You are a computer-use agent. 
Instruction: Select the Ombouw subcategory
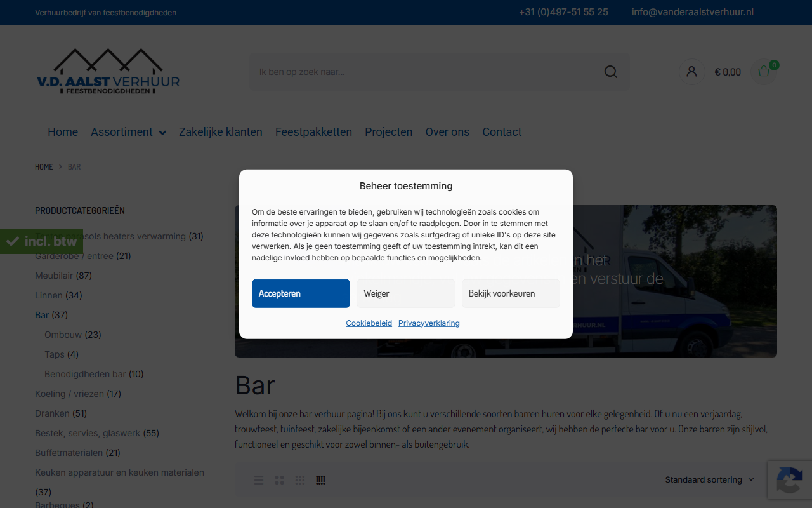pyautogui.click(x=63, y=335)
